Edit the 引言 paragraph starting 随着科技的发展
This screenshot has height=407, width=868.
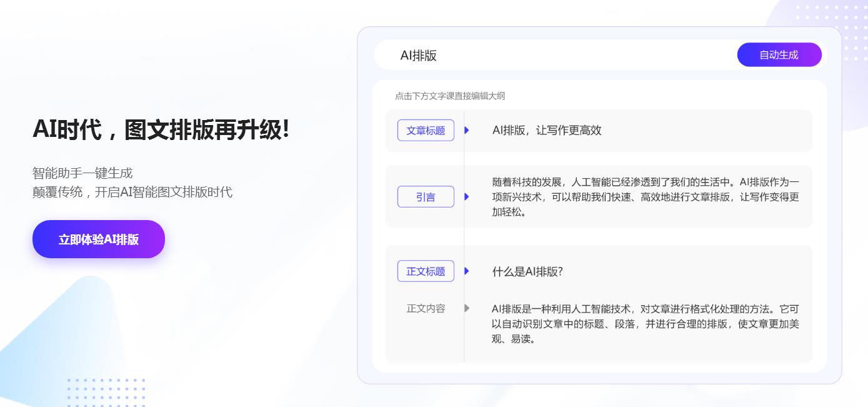click(645, 197)
